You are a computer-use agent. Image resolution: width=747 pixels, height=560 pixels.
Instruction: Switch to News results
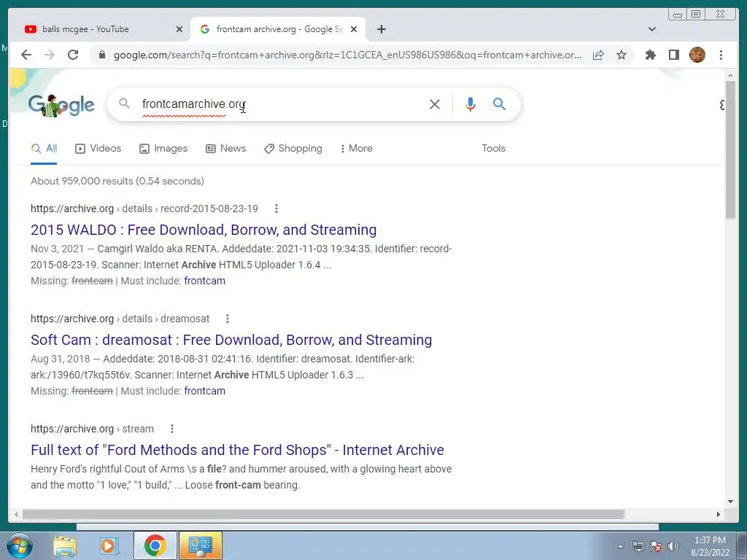tap(226, 149)
